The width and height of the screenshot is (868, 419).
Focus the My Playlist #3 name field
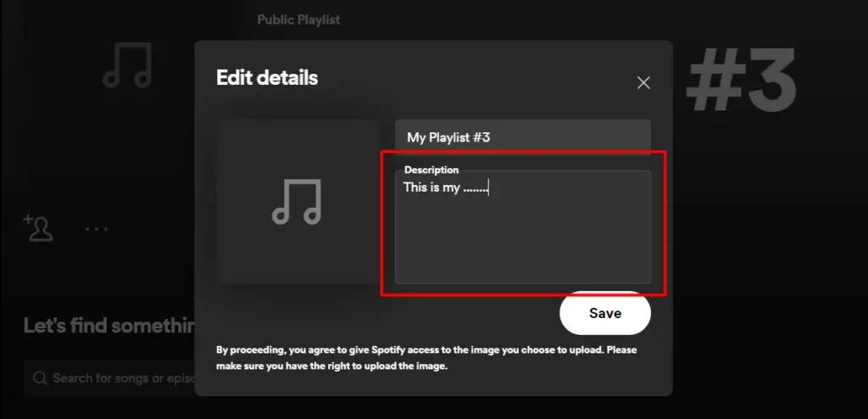pos(522,137)
